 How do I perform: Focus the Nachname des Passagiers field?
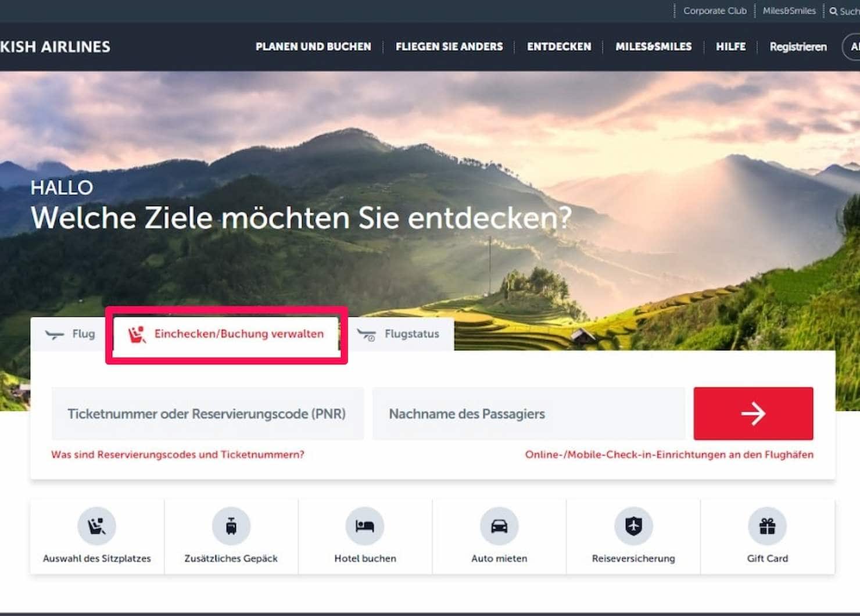pyautogui.click(x=528, y=413)
